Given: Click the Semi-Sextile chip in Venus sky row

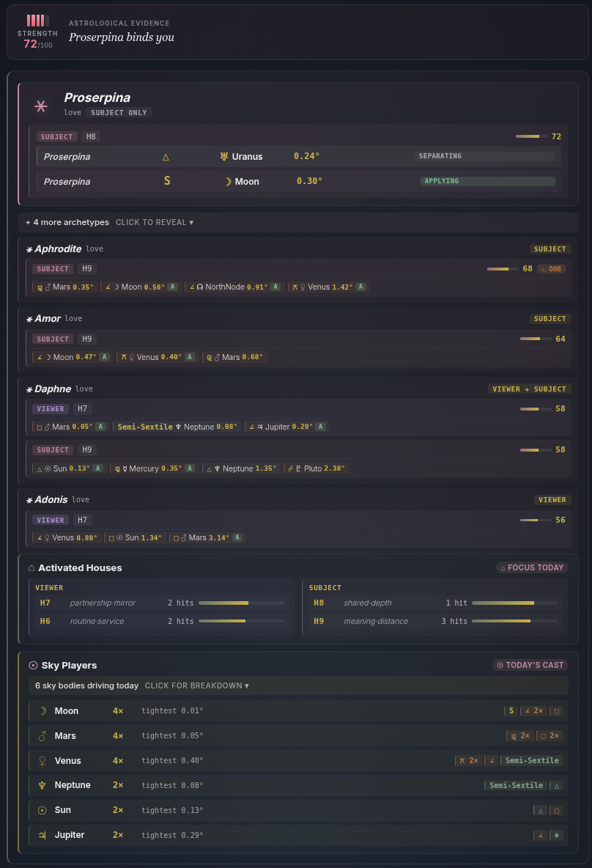Looking at the screenshot, I should [x=532, y=761].
